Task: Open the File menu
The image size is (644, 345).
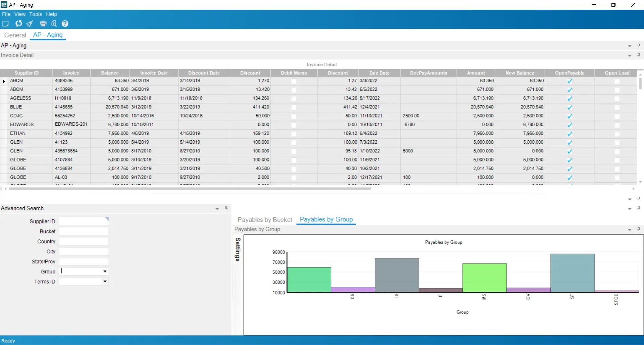Action: click(6, 14)
